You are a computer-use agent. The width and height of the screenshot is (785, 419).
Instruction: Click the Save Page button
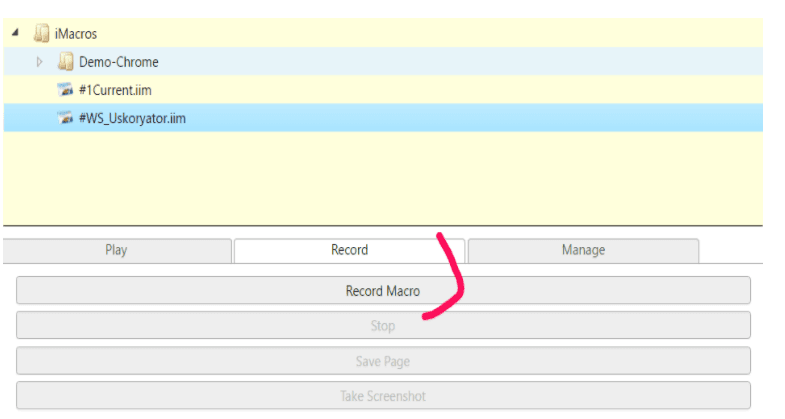[383, 361]
